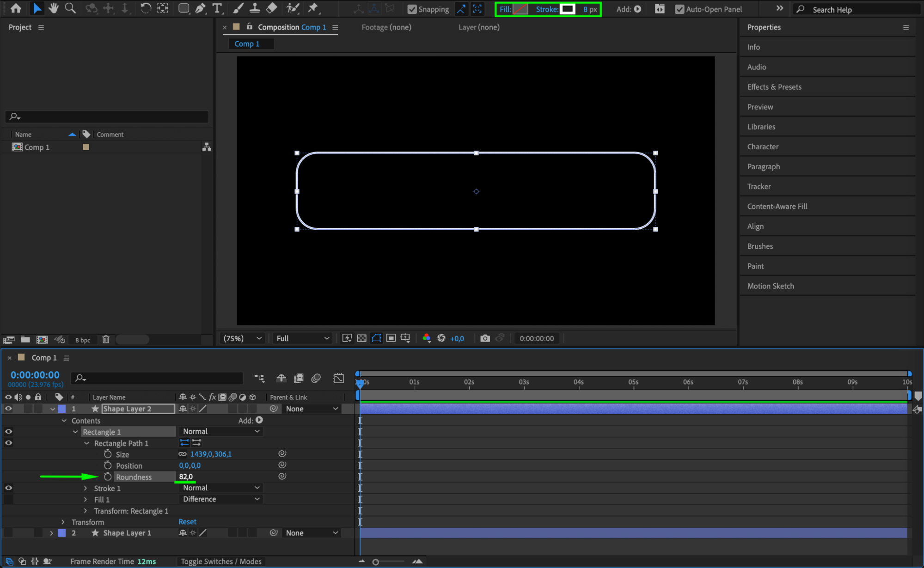Click Toggle Switches / Modes button
The width and height of the screenshot is (924, 568).
click(221, 561)
